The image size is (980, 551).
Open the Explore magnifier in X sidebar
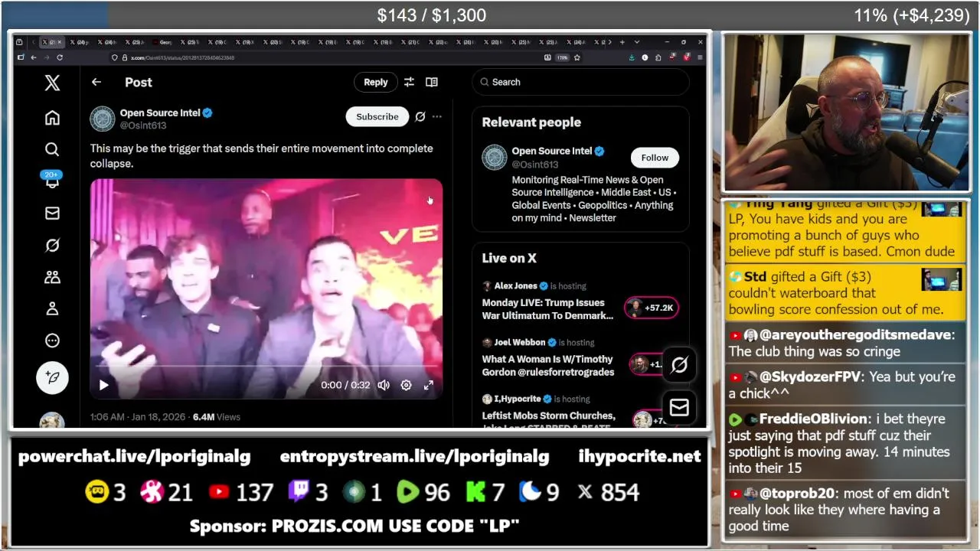pyautogui.click(x=52, y=149)
